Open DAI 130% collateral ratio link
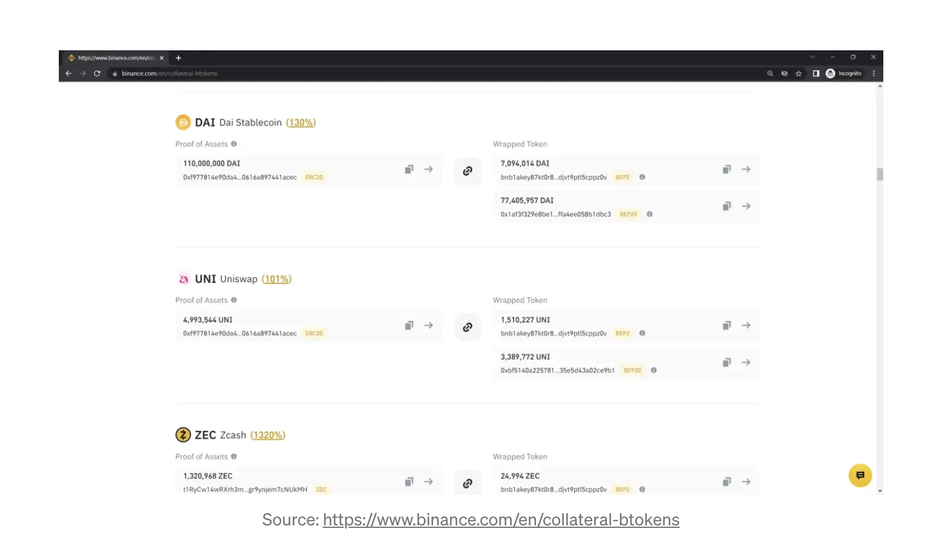Screen dimensions: 930x560 click(301, 123)
